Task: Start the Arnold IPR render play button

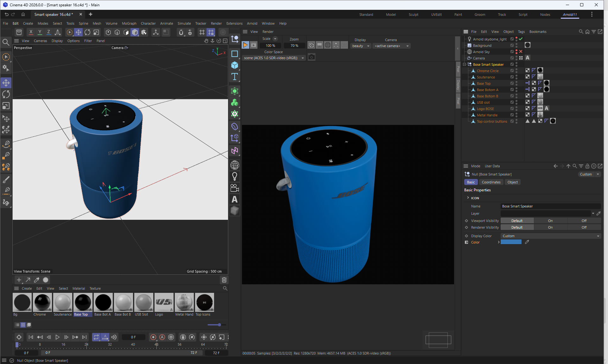Action: [245, 45]
